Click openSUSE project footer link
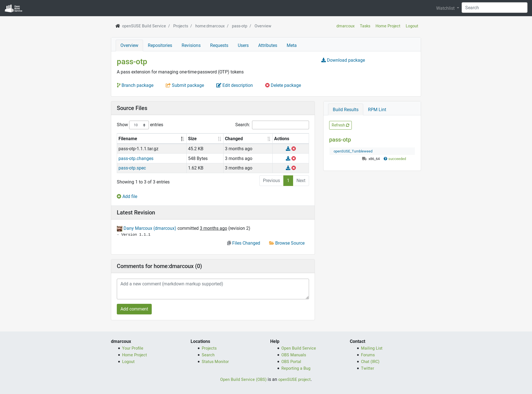The image size is (532, 394). click(x=294, y=379)
